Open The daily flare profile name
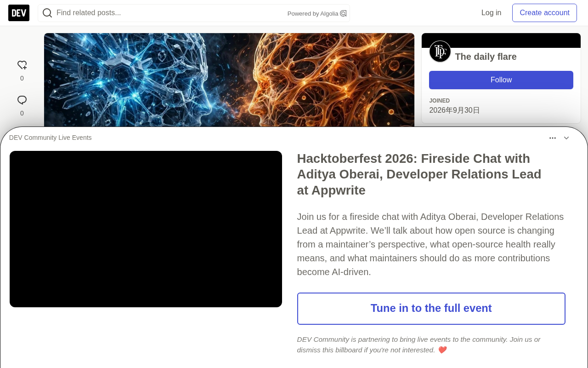The image size is (588, 368). pos(486,57)
